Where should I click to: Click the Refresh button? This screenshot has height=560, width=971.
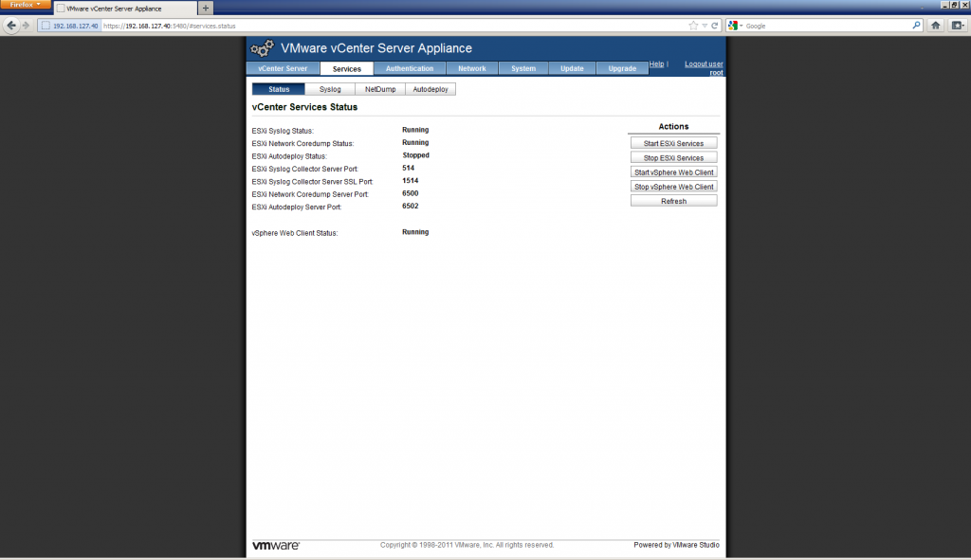tap(674, 201)
